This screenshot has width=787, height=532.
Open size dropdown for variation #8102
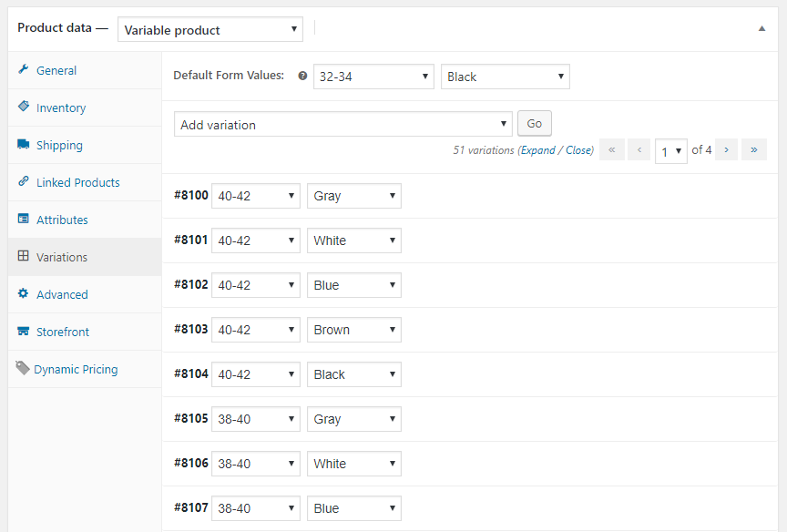click(256, 285)
